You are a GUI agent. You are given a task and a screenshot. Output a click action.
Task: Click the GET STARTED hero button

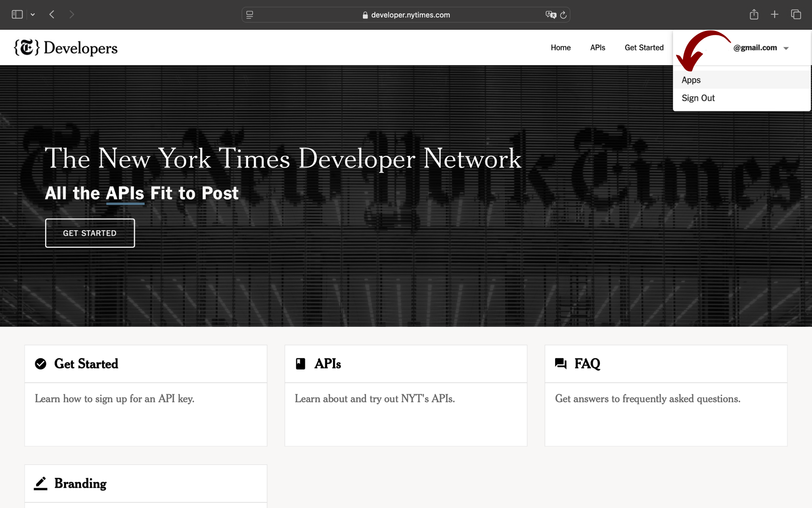click(x=90, y=233)
